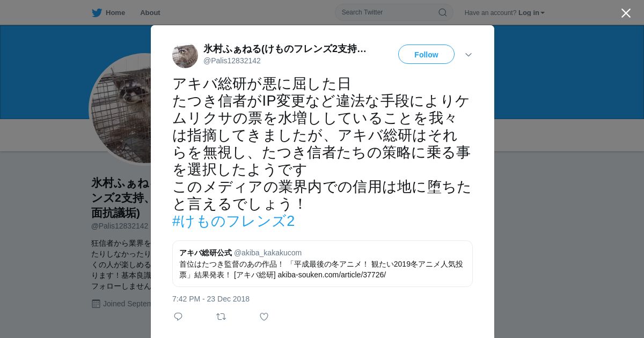Click the reply speech bubble icon

[x=178, y=317]
